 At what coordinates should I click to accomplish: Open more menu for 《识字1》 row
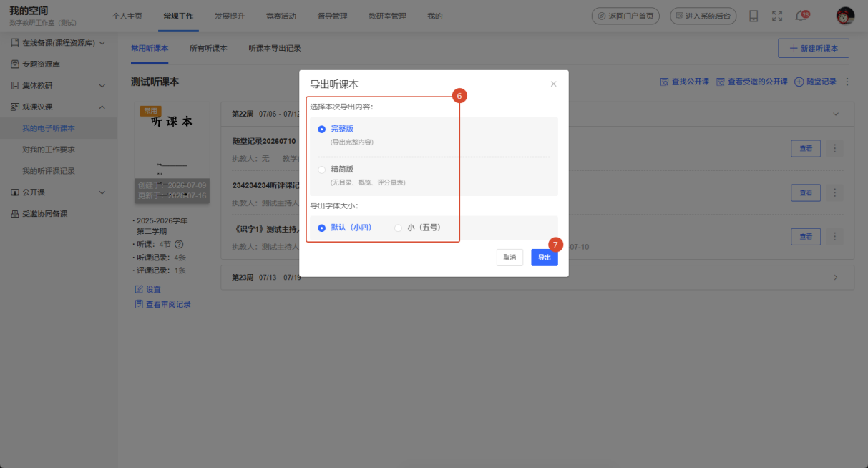pyautogui.click(x=835, y=236)
